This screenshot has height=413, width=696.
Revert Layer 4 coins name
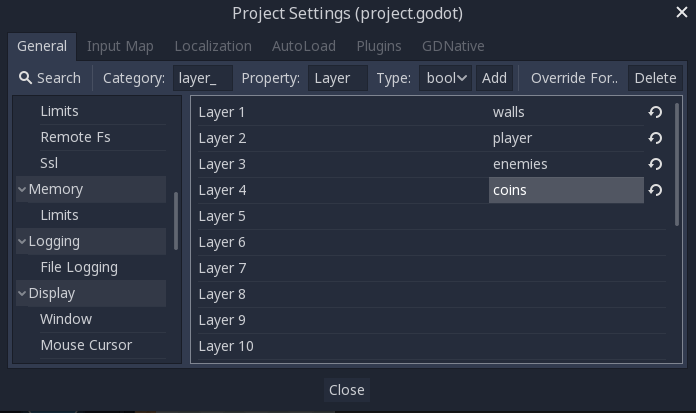[655, 190]
